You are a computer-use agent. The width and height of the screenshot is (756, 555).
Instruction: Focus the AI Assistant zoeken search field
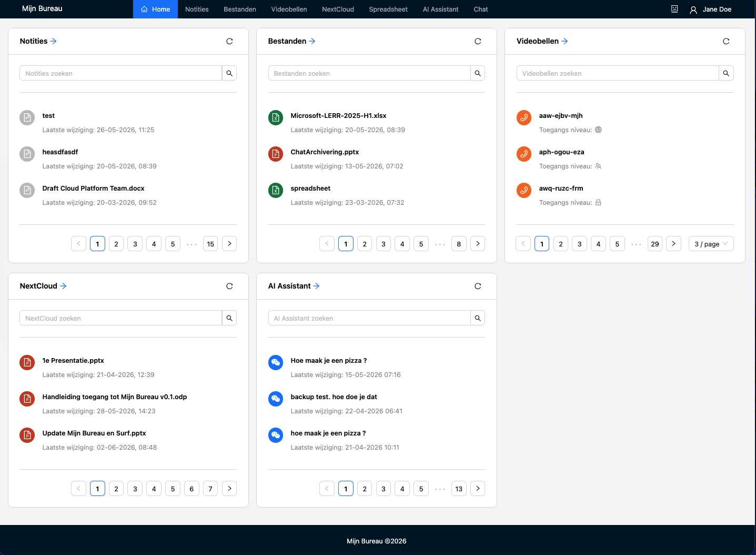coord(369,318)
